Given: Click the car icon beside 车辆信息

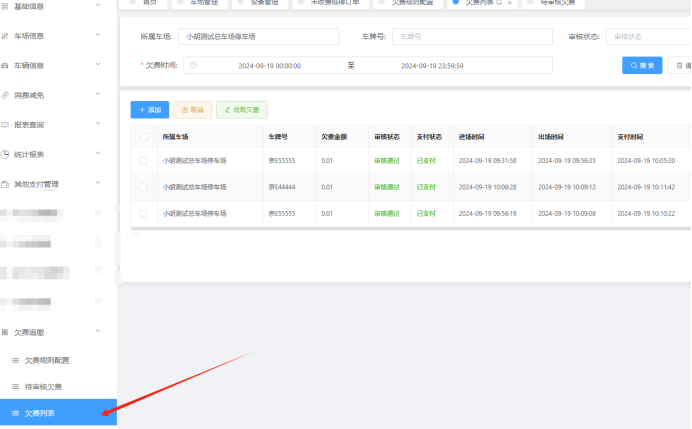Looking at the screenshot, I should [5, 65].
